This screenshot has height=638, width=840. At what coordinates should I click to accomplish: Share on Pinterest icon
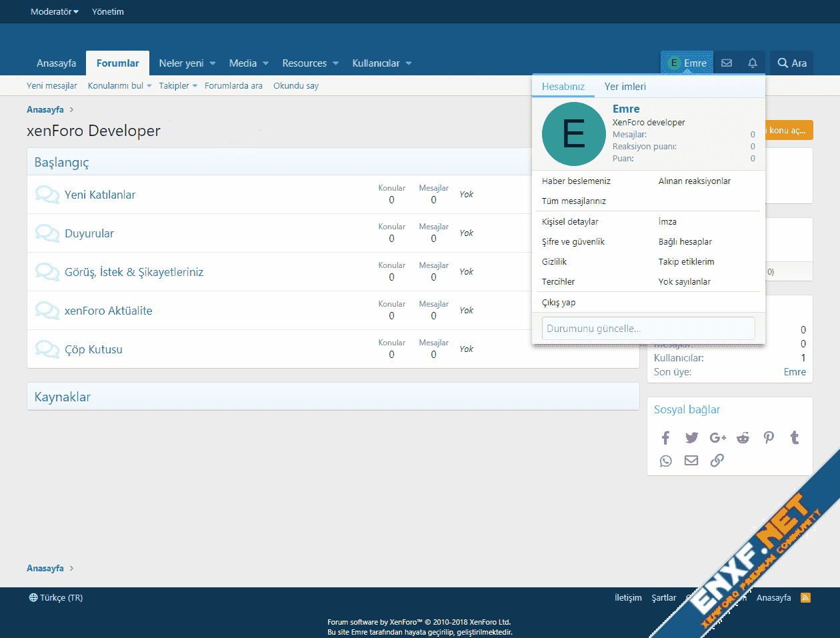[x=769, y=438]
